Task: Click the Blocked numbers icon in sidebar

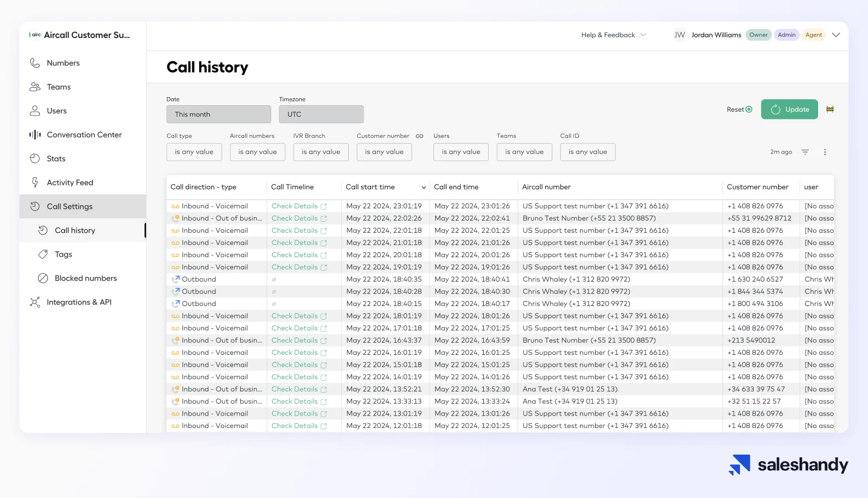Action: pyautogui.click(x=43, y=278)
